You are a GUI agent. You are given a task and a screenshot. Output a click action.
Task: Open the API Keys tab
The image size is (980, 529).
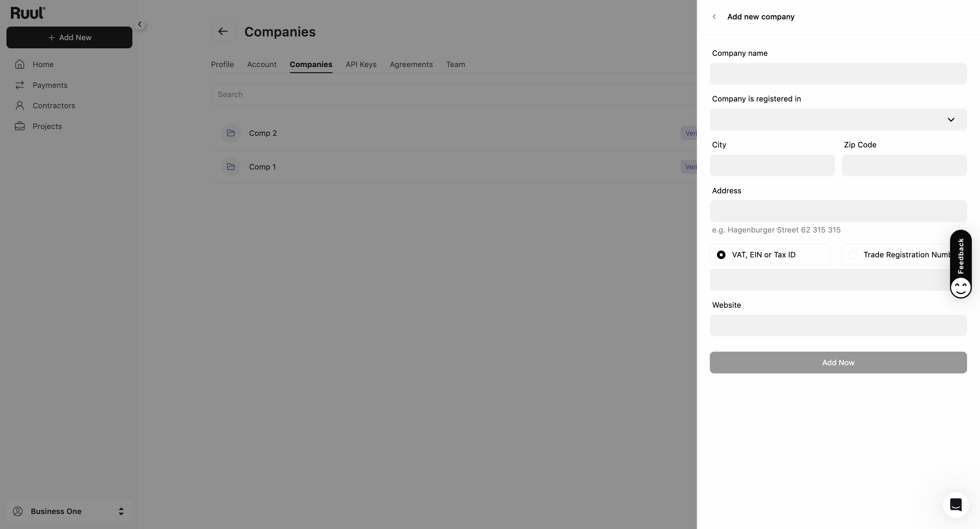coord(361,64)
